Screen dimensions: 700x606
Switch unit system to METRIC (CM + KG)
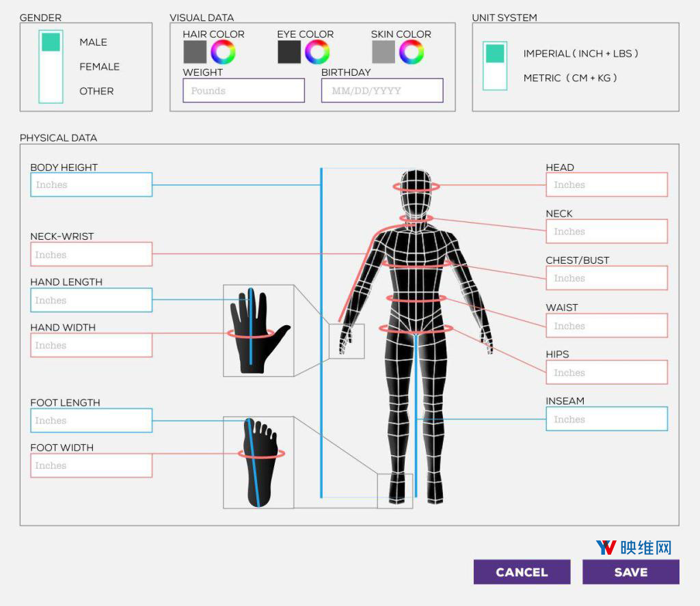[x=570, y=78]
